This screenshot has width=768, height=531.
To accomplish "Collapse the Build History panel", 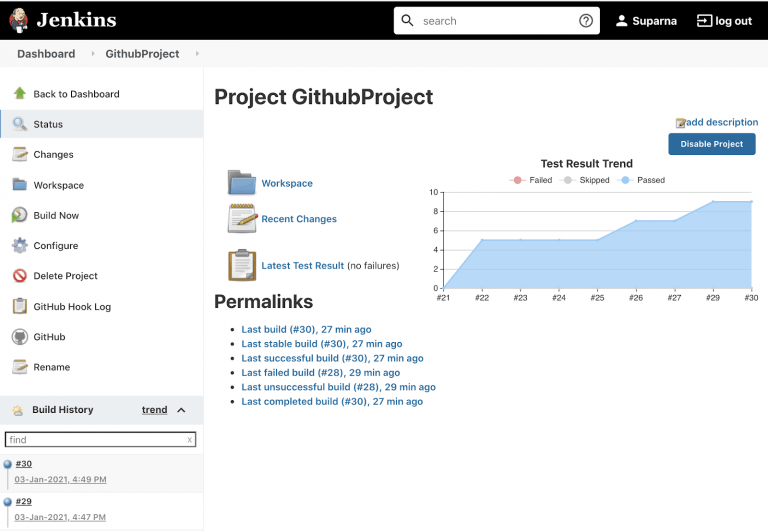I will [x=181, y=410].
